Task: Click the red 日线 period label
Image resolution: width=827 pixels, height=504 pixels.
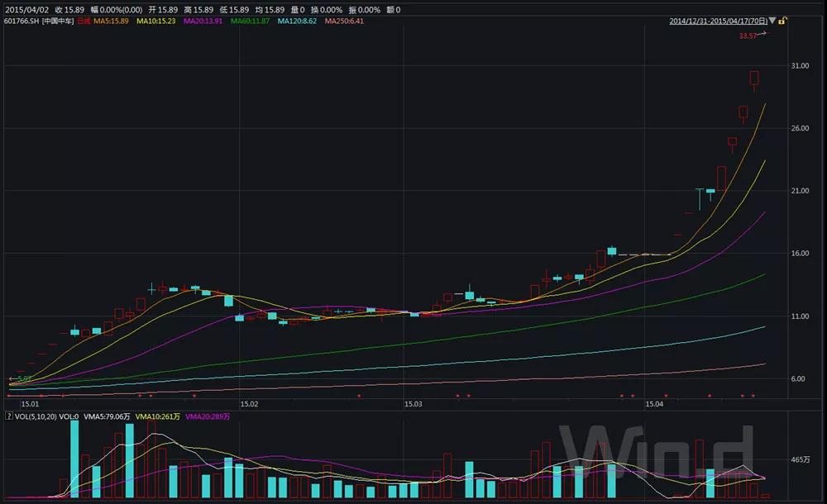Action: [81, 21]
